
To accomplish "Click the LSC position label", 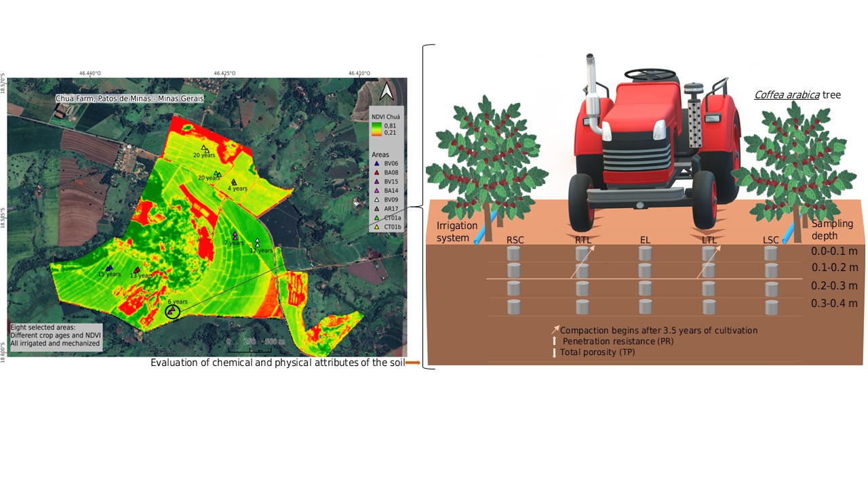I will 772,239.
